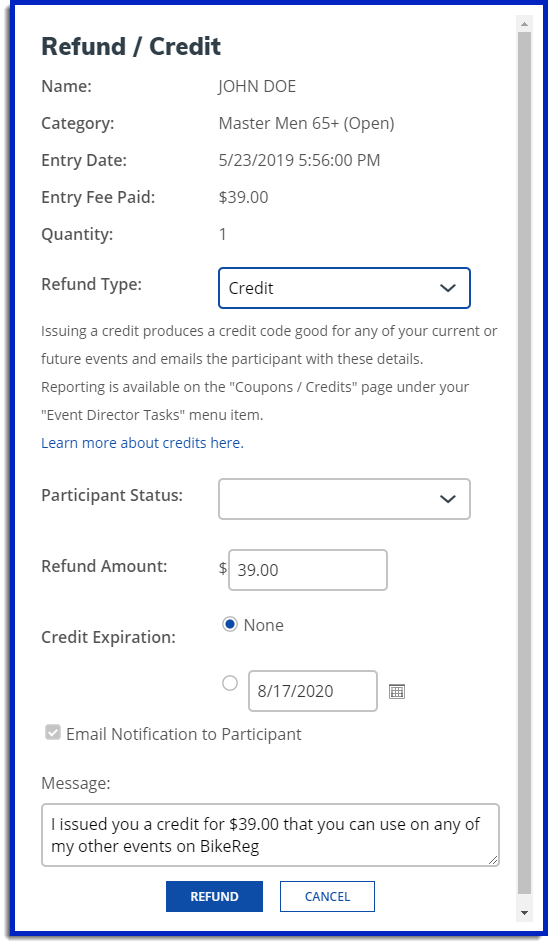Toggle Email Notification to Participant checkbox
Viewport: 548px width, 946px height.
pyautogui.click(x=53, y=733)
